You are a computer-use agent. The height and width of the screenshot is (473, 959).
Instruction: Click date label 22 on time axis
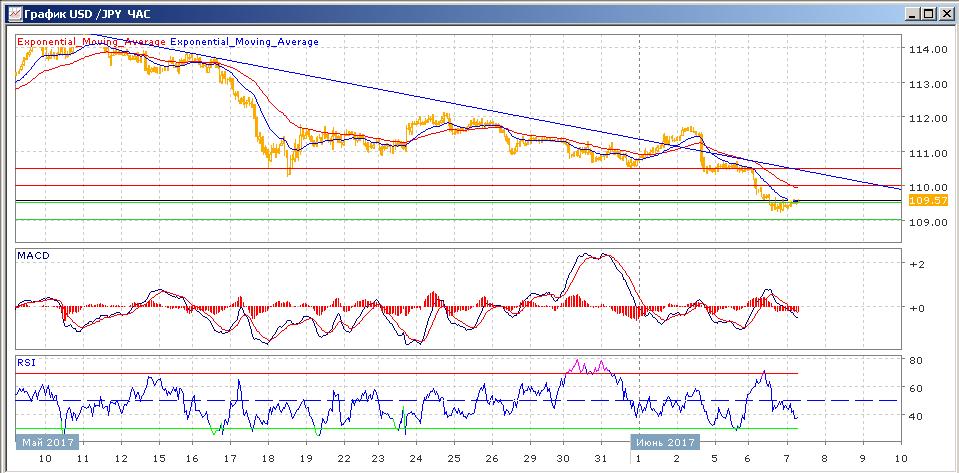(342, 458)
